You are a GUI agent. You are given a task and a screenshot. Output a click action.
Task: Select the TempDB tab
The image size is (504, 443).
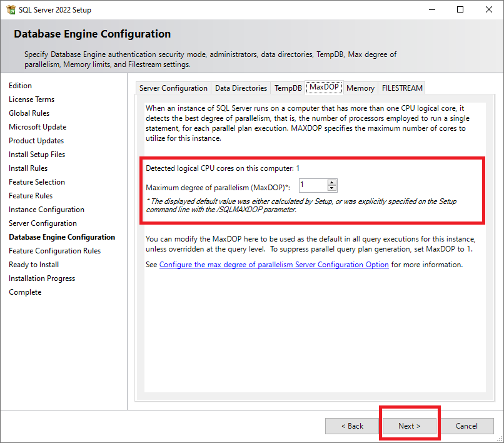pyautogui.click(x=288, y=88)
